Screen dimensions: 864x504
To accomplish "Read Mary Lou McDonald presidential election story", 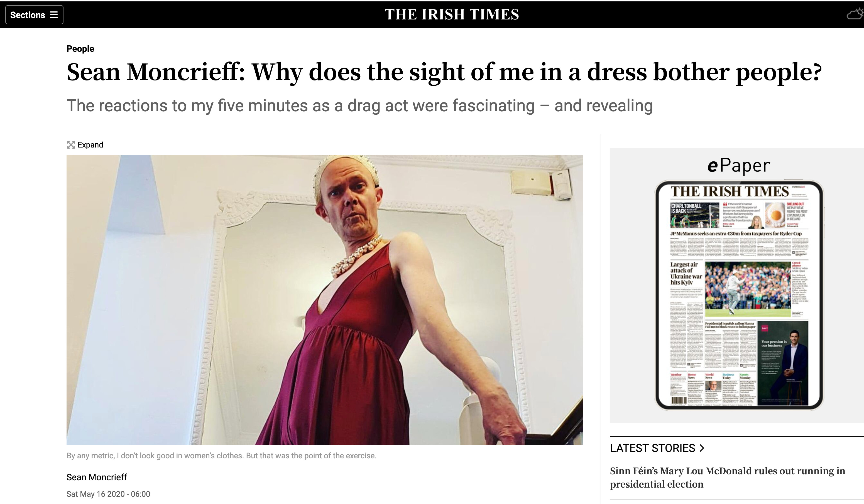I will coord(728,477).
